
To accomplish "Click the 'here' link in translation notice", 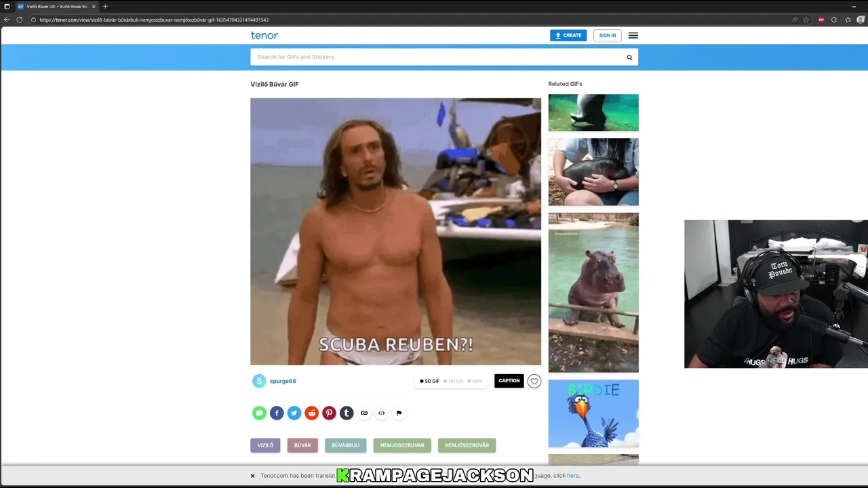I will point(573,476).
